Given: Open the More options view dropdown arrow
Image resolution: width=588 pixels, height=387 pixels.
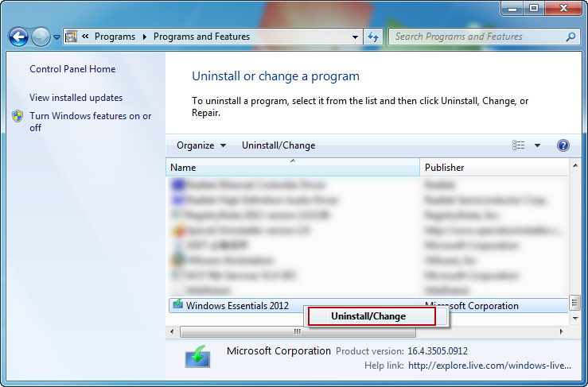Looking at the screenshot, I should pos(537,145).
